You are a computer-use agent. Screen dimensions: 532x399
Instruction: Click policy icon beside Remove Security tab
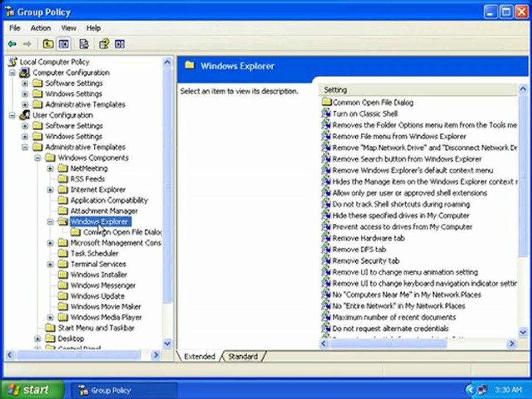(326, 260)
